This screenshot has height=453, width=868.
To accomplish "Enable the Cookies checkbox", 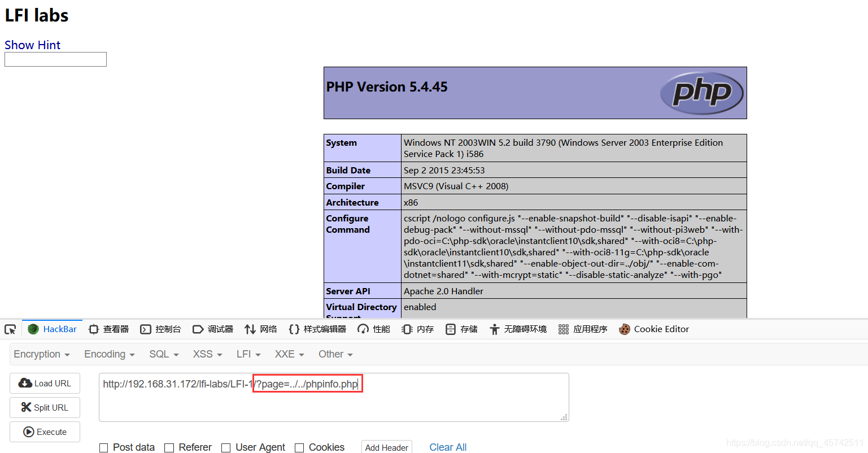I will click(299, 448).
